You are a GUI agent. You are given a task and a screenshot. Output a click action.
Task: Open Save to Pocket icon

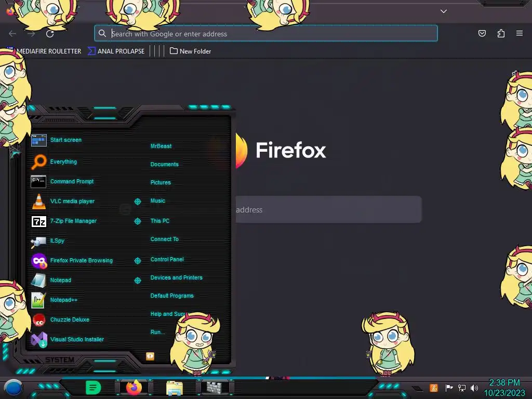pos(482,33)
